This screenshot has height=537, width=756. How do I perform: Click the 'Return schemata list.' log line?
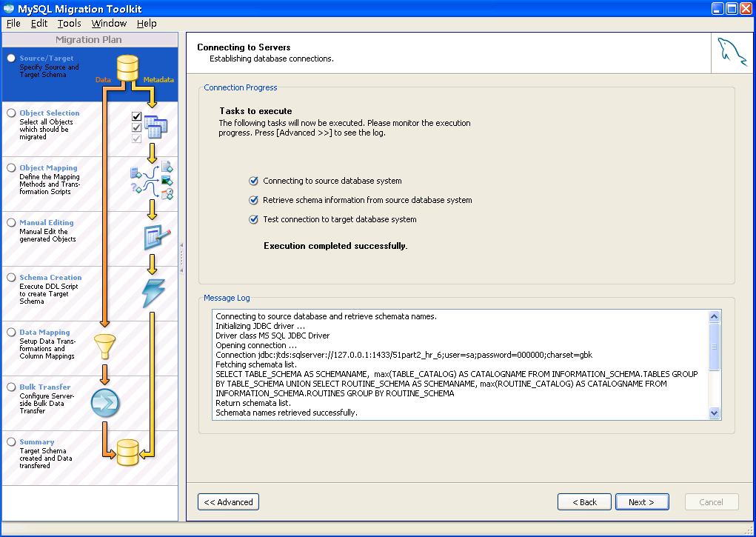click(253, 404)
